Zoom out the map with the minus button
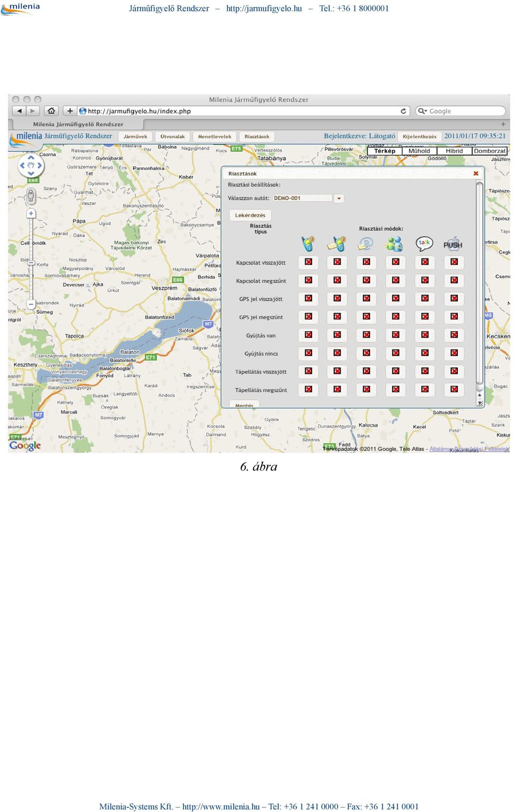Viewport: 514px width, 812px height. pyautogui.click(x=31, y=304)
